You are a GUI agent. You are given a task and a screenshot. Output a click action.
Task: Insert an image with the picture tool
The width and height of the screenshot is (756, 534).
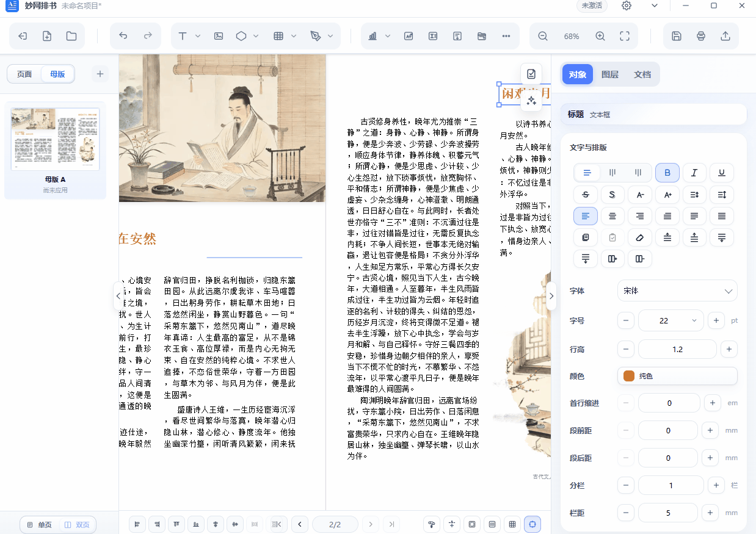click(219, 36)
